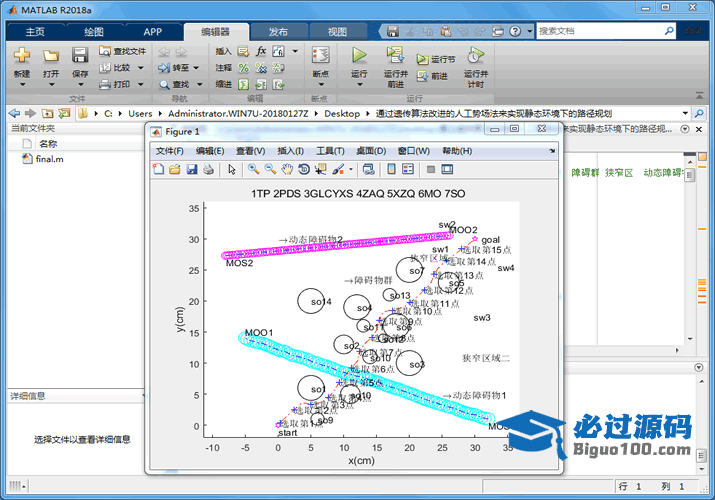Click the Hide Plot Tools icon in Figure 1
The image size is (715, 500).
click(430, 170)
